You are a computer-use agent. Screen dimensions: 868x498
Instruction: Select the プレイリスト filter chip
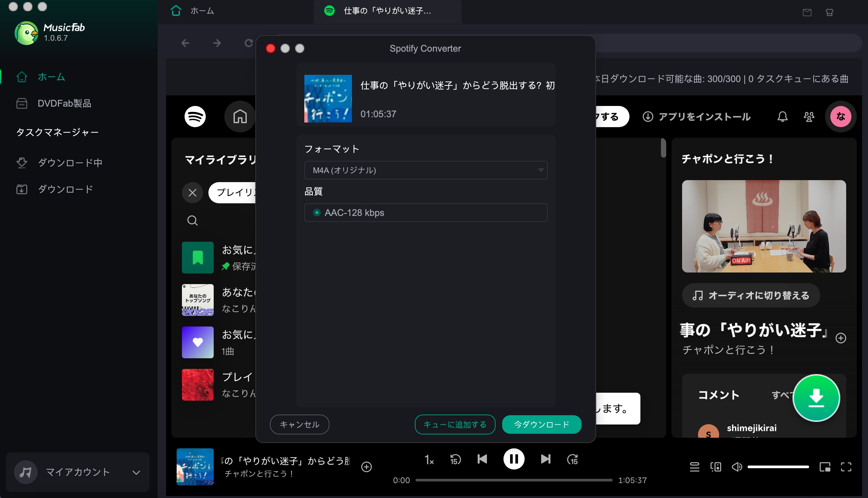tap(232, 193)
